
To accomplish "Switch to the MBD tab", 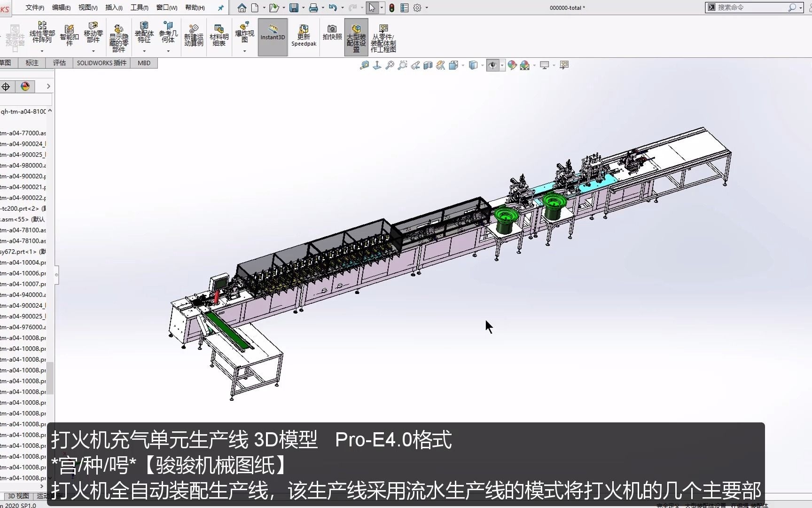I will point(144,63).
